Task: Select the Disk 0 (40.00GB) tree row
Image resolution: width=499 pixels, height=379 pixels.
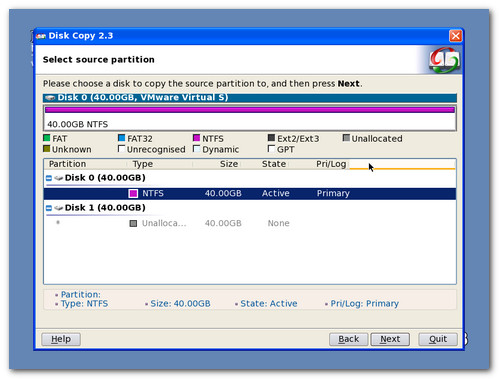Action: click(250, 178)
